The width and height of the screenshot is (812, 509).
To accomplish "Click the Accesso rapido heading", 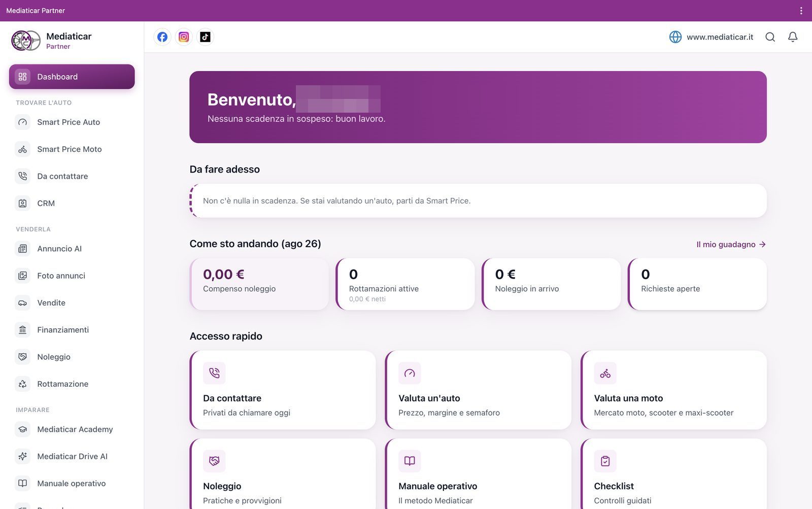I will click(x=226, y=336).
